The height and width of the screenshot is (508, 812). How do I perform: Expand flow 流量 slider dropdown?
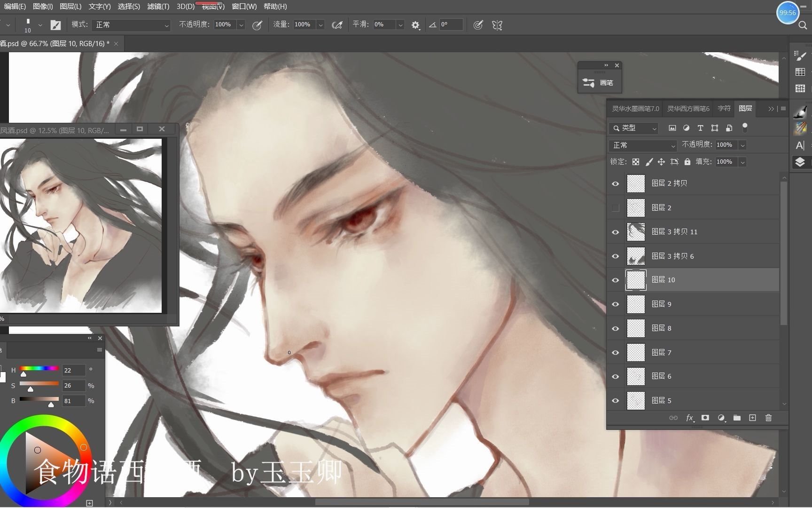320,25
